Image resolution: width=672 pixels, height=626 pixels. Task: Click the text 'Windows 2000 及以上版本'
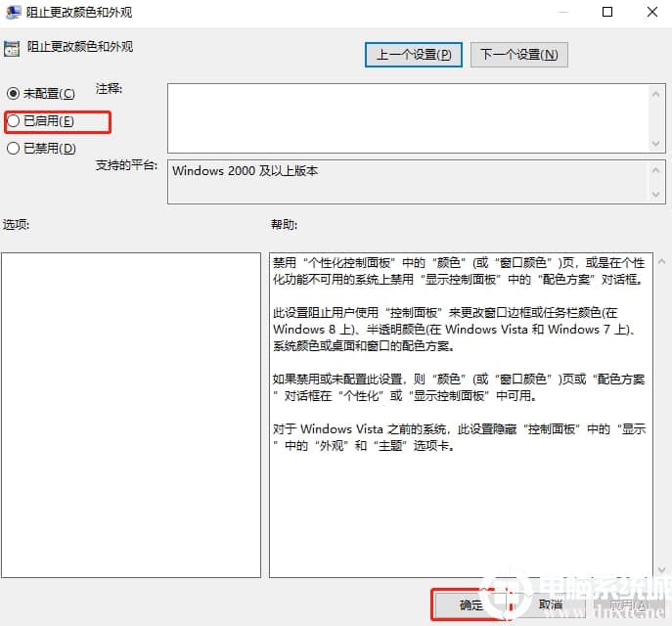(246, 171)
